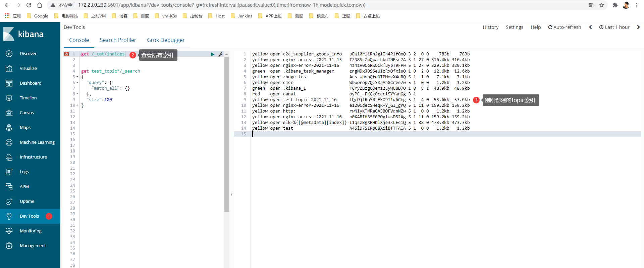Image resolution: width=644 pixels, height=268 pixels.
Task: Step time range forward
Action: pos(638,27)
